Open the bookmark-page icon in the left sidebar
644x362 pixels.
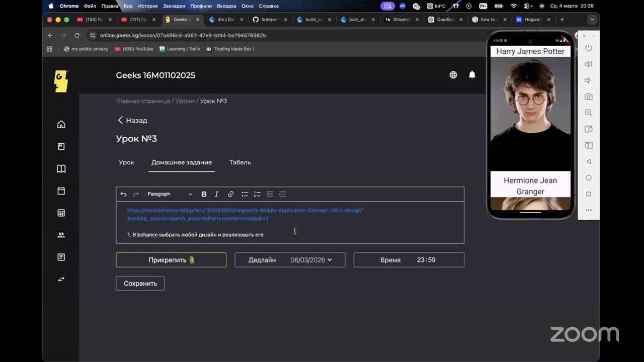click(x=61, y=146)
